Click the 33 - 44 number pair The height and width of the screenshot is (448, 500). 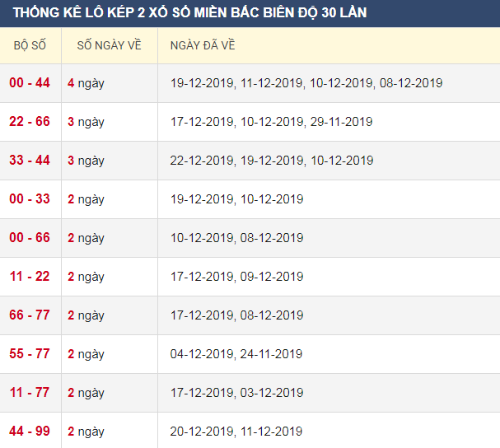[x=30, y=161]
